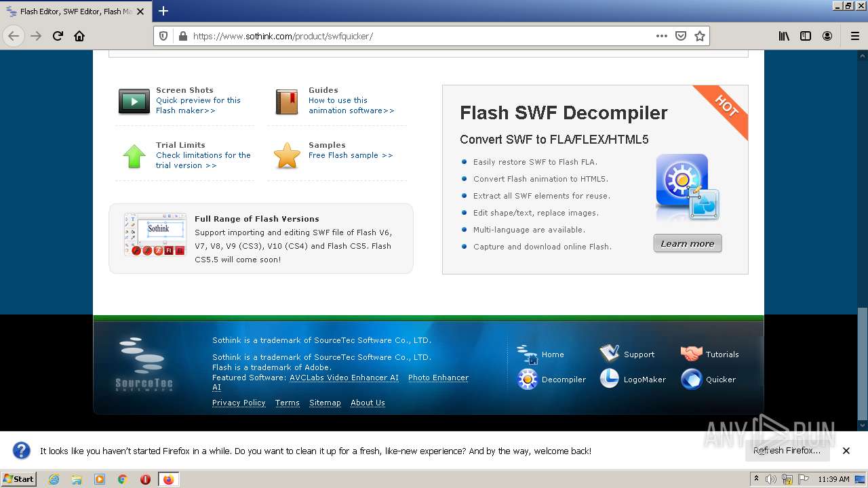868x488 pixels.
Task: Open page actions three-dot menu
Action: [662, 36]
